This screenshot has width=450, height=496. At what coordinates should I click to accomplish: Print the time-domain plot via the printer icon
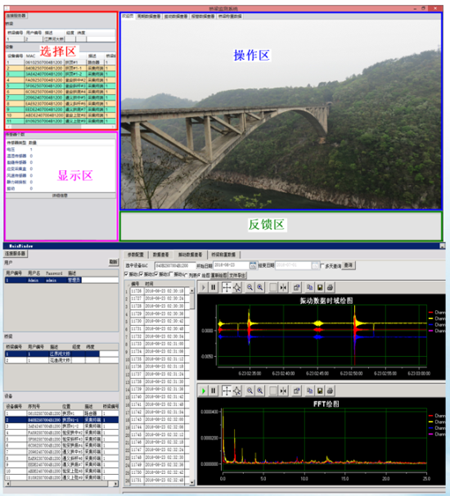coord(330,287)
